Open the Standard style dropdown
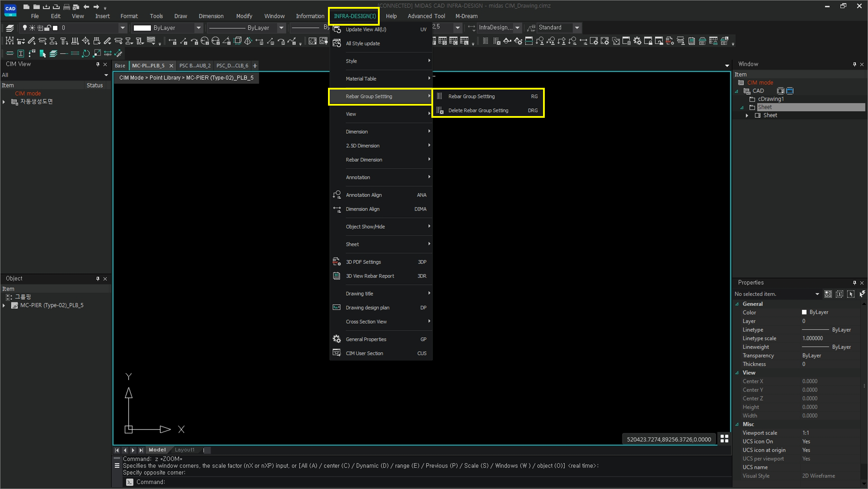 [x=577, y=27]
